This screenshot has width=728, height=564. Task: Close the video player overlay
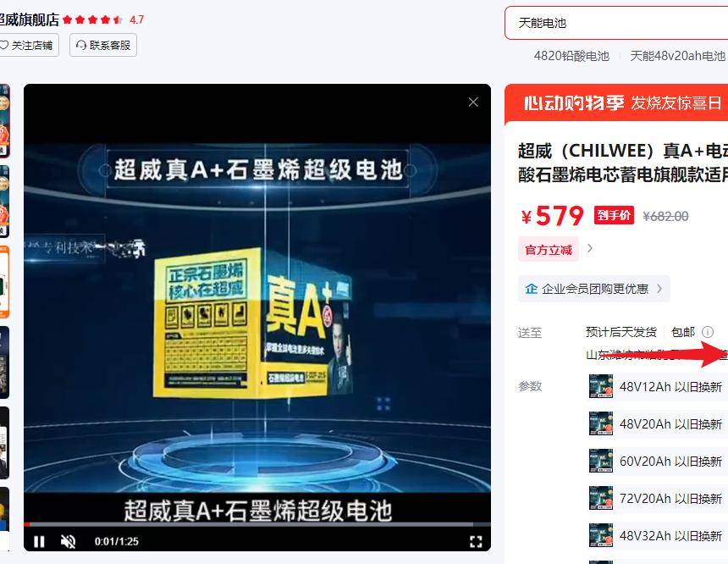[473, 102]
